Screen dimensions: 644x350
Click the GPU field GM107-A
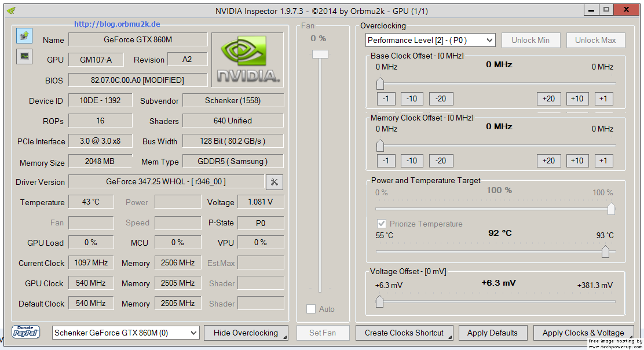pos(96,60)
